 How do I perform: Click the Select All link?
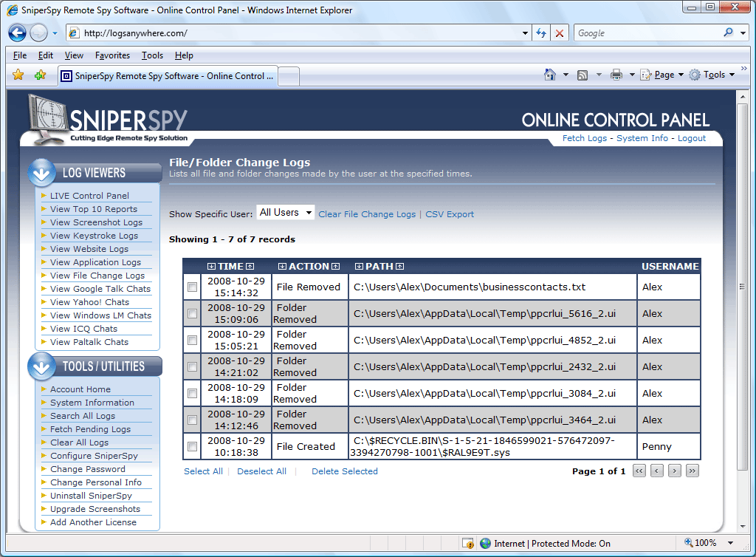203,471
